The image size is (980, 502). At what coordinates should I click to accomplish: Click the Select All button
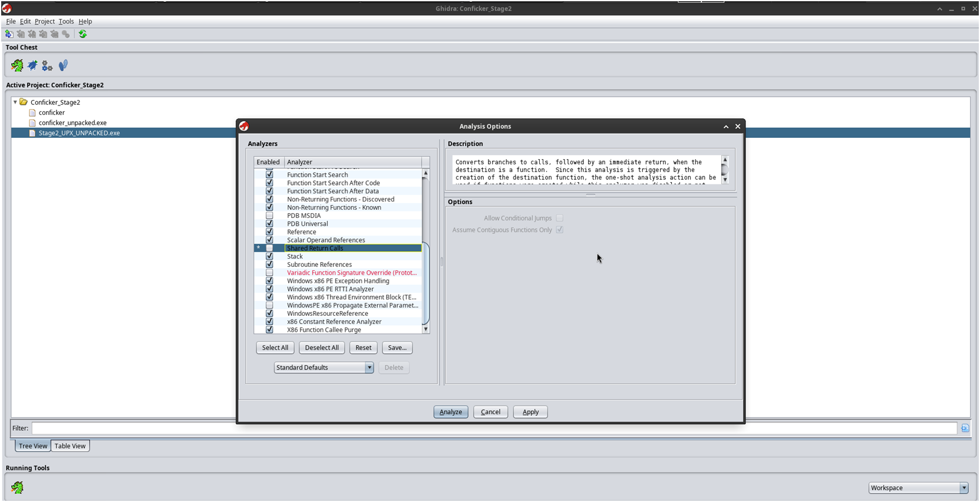(275, 348)
